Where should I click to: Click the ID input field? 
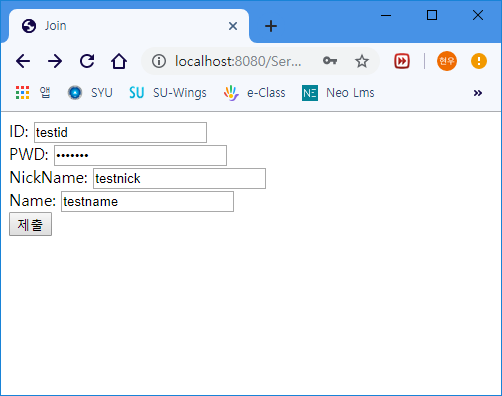[120, 132]
